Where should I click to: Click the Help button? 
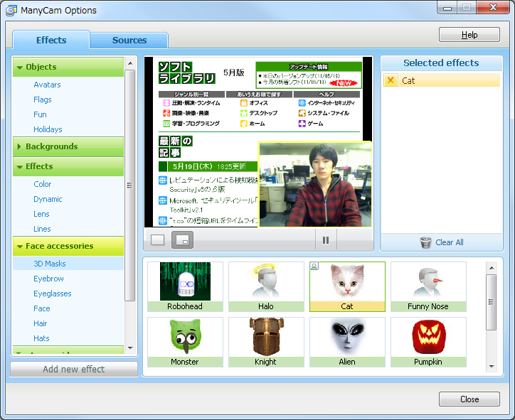(x=469, y=34)
